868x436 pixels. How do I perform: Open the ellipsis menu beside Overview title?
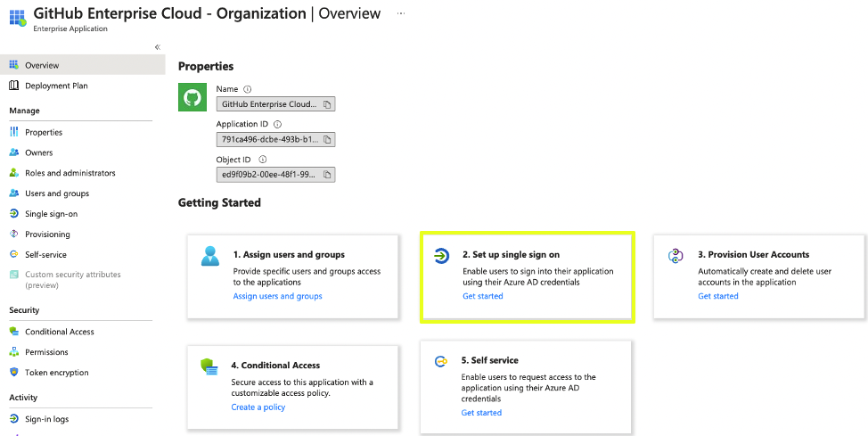click(x=401, y=14)
